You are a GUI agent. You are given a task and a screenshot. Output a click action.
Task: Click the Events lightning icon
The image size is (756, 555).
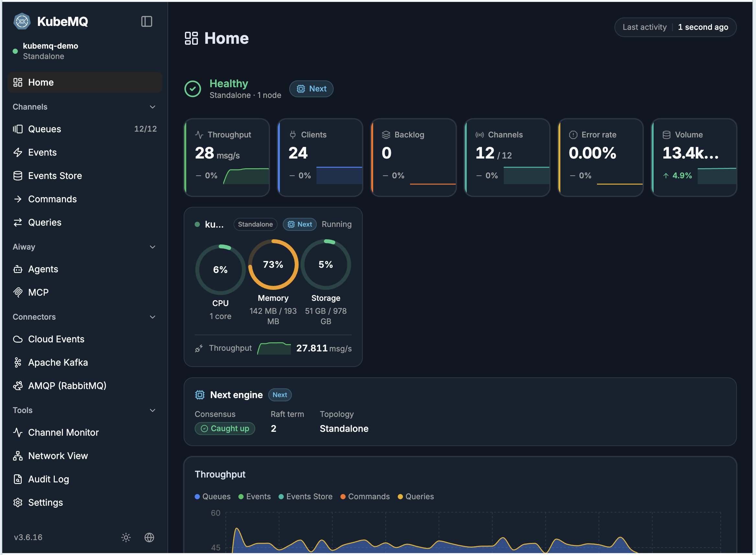(18, 152)
